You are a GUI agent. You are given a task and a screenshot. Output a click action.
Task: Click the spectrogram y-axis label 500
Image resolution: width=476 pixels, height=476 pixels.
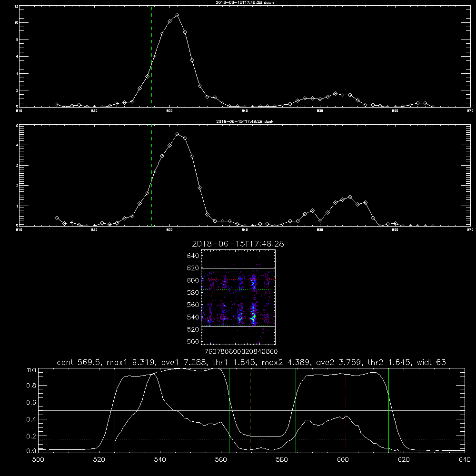click(x=193, y=342)
